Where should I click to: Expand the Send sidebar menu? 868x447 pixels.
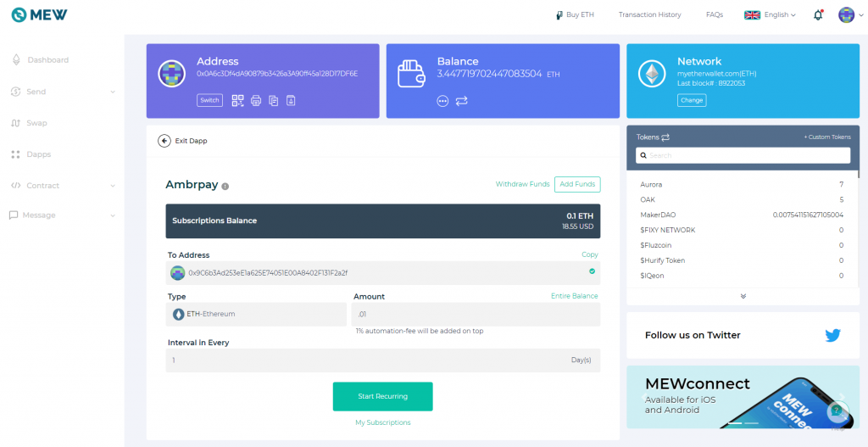[63, 92]
